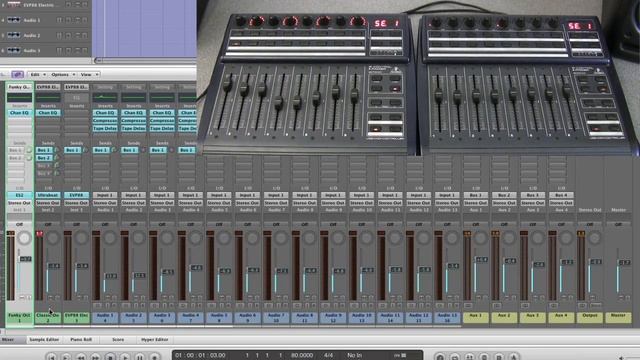Viewport: 640px width, 360px height.
Task: Click the pan knob on Output strip
Action: pos(595,238)
